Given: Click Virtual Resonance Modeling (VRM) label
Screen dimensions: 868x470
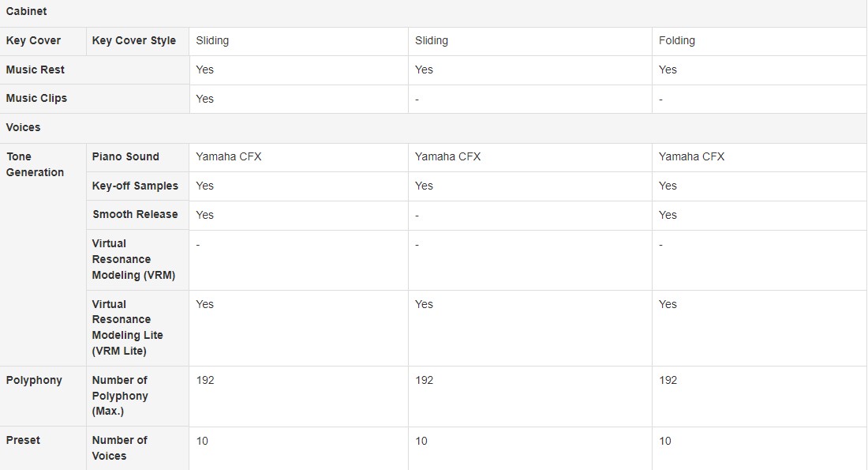Looking at the screenshot, I should [133, 259].
